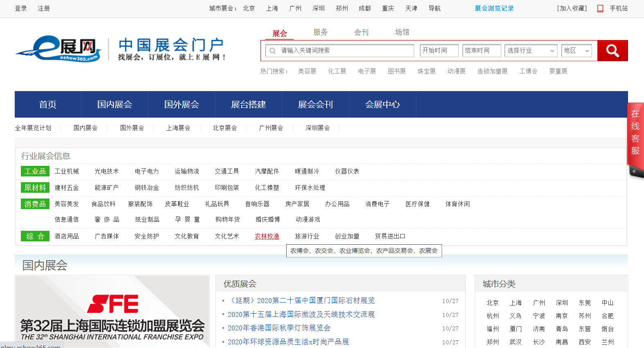
Task: Switch to the 场馆 search tab
Action: [x=402, y=32]
